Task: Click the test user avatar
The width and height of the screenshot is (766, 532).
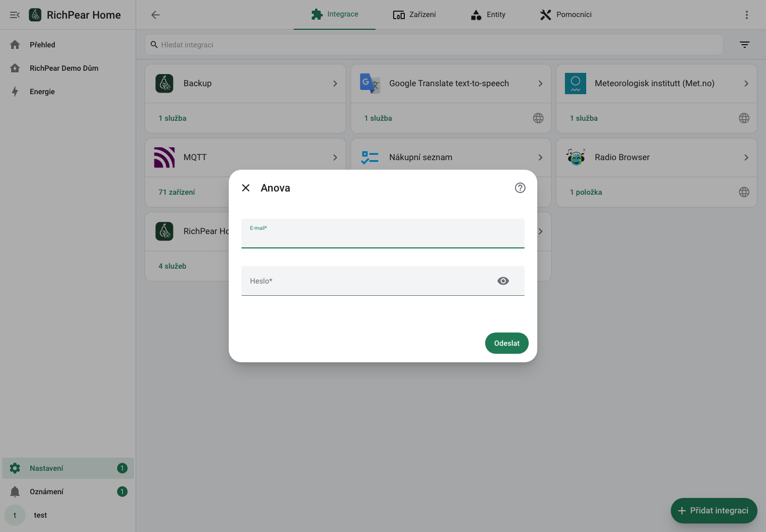Action: coord(15,515)
